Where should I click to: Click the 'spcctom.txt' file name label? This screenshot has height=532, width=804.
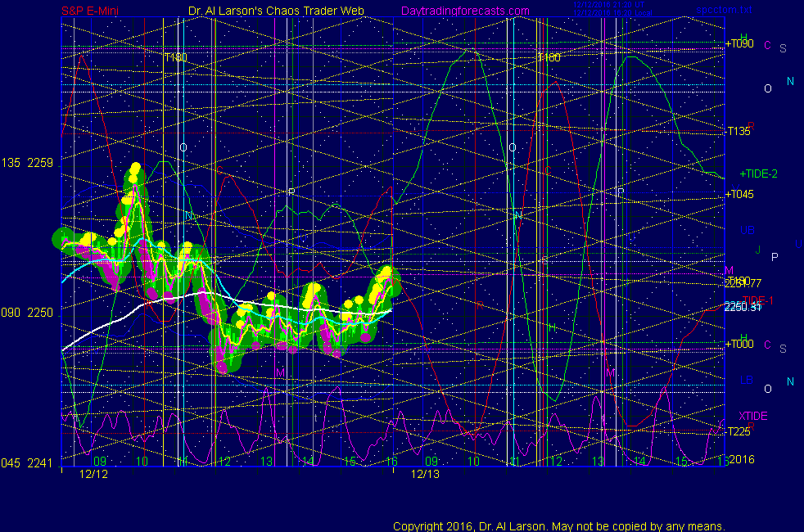click(x=724, y=10)
